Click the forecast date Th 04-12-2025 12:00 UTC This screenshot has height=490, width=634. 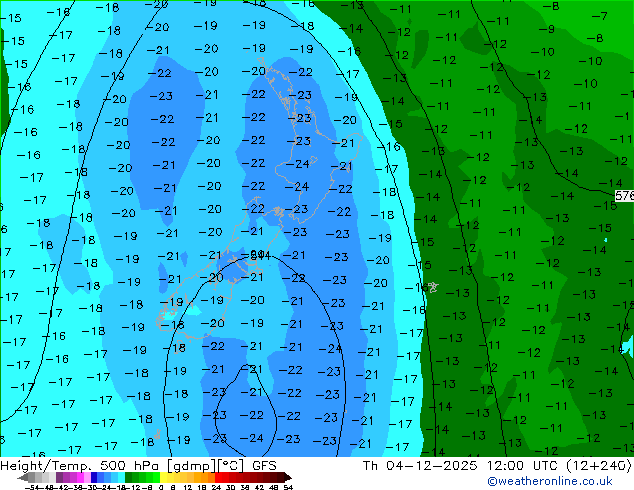(460, 466)
